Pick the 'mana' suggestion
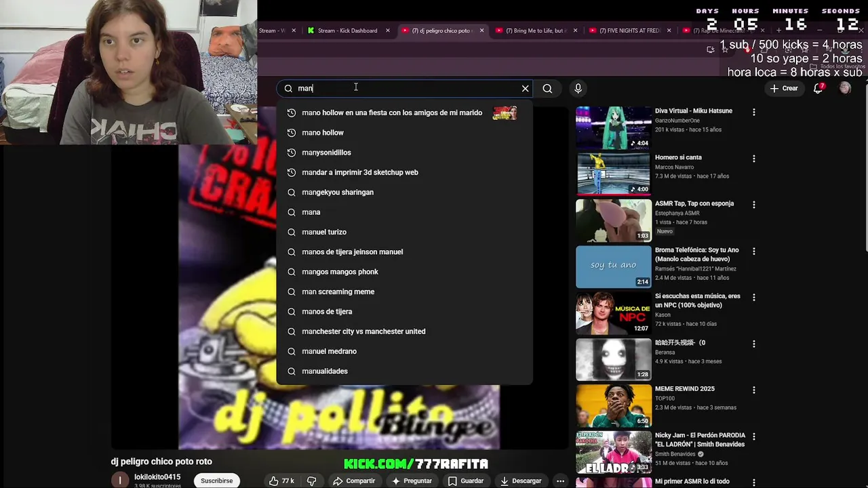868x488 pixels. coord(404,212)
